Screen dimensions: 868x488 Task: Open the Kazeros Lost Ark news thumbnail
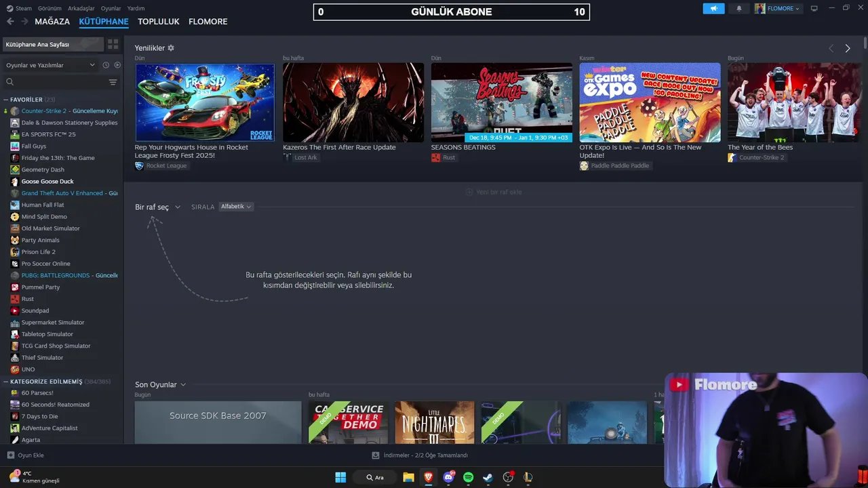pos(353,102)
